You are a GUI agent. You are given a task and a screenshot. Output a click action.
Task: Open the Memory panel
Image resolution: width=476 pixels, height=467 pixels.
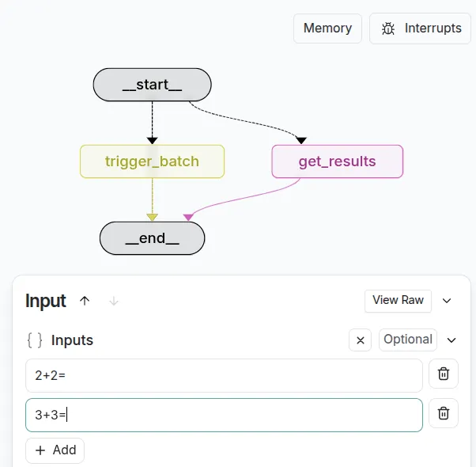tap(327, 28)
